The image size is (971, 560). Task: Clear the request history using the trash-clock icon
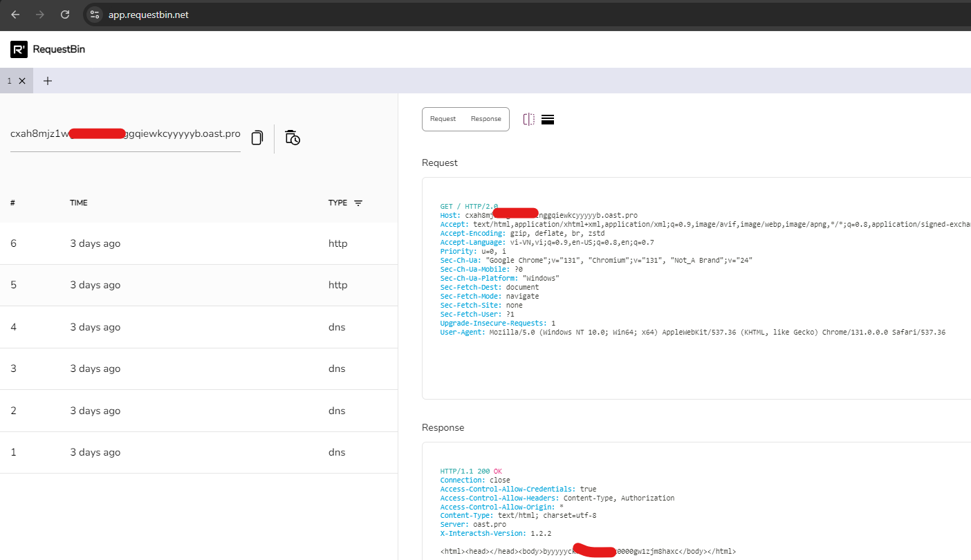[x=292, y=138]
